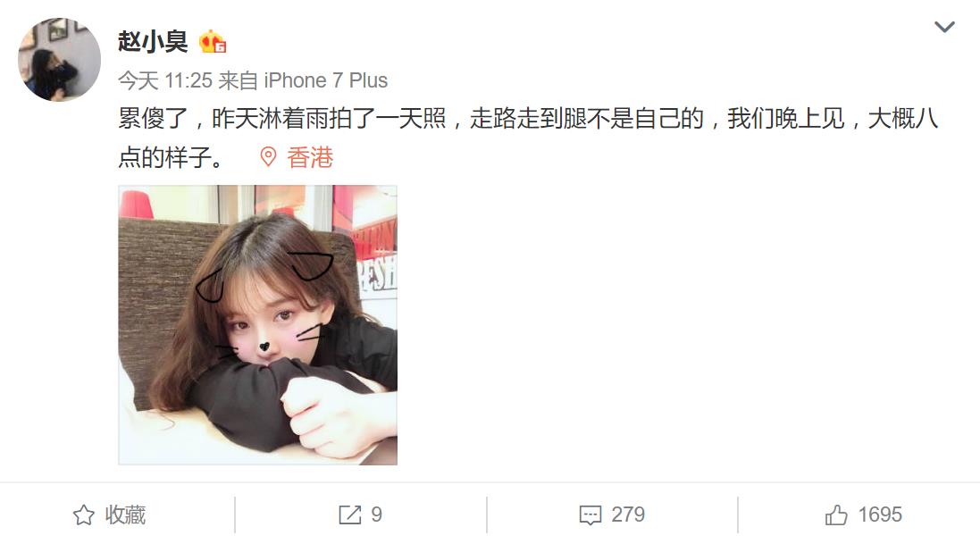Image resolution: width=980 pixels, height=544 pixels.
Task: Enlarge the cat-face selfie photo
Action: pos(257,325)
